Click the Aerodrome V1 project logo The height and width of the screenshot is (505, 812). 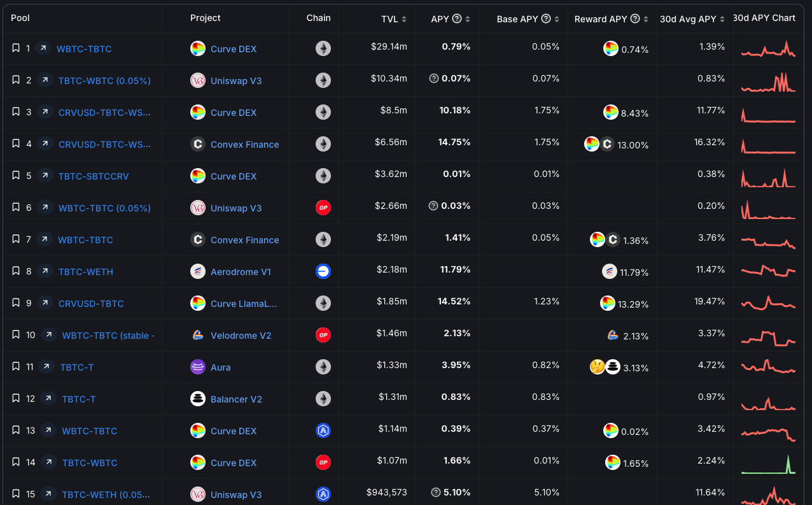[x=198, y=271]
